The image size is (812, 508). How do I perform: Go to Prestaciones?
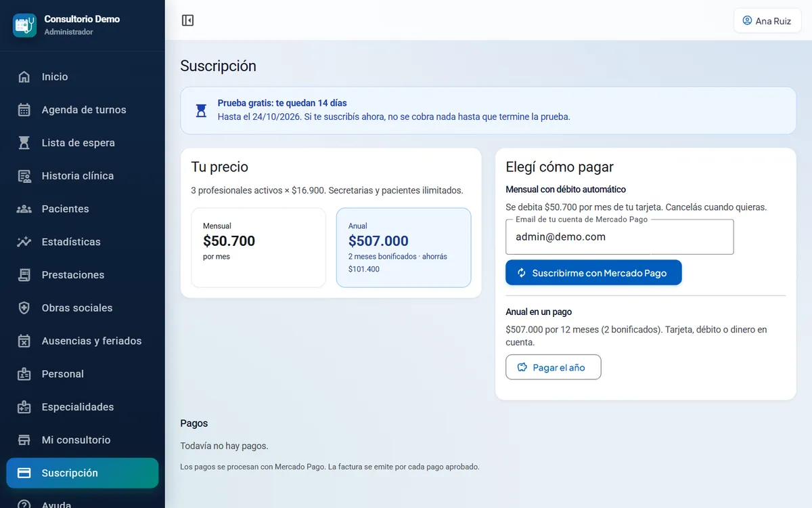83,275
